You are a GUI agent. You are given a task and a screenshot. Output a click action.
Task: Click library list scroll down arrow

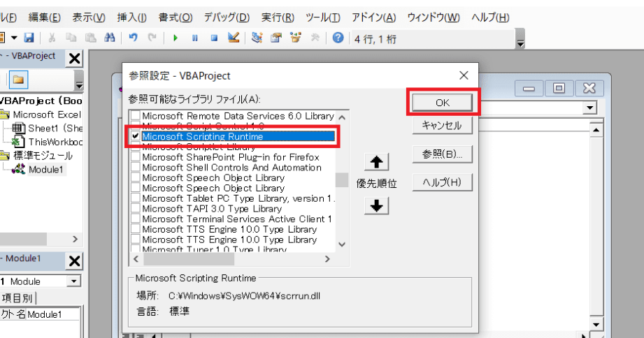click(x=342, y=244)
